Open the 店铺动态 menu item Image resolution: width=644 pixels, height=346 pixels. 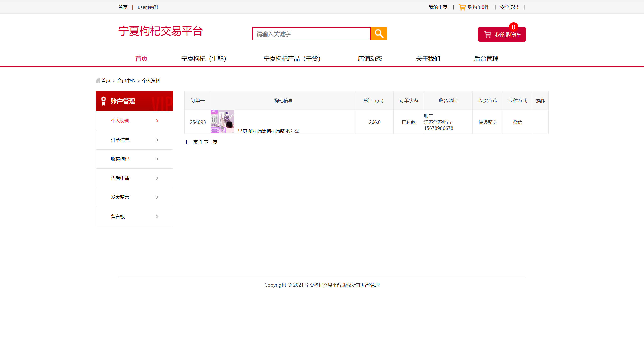(x=370, y=58)
